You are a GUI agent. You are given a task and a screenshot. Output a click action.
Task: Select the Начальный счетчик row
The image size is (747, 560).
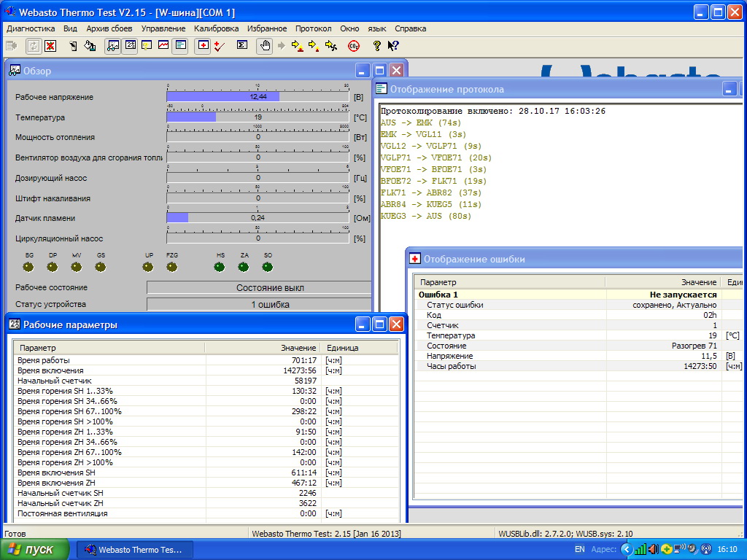[x=206, y=381]
